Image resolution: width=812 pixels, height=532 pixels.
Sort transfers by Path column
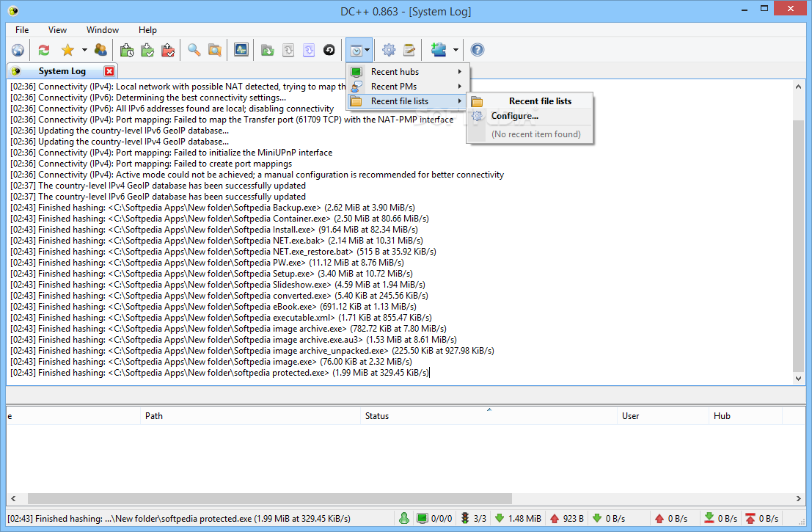point(250,416)
